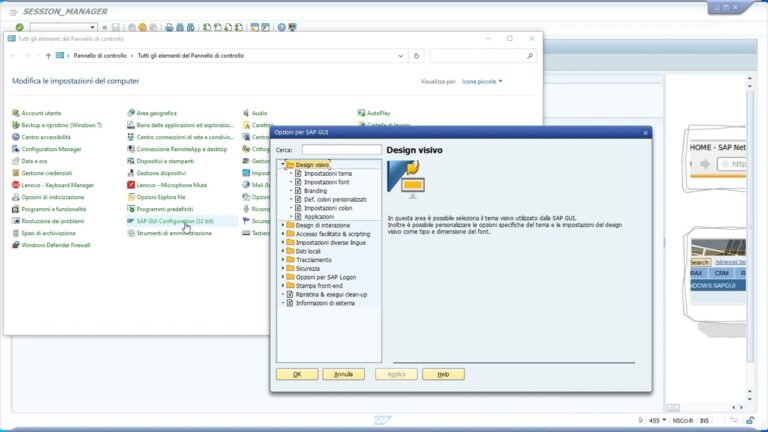This screenshot has width=768, height=432.
Task: Refresh the Control Panel address bar
Action: click(416, 56)
